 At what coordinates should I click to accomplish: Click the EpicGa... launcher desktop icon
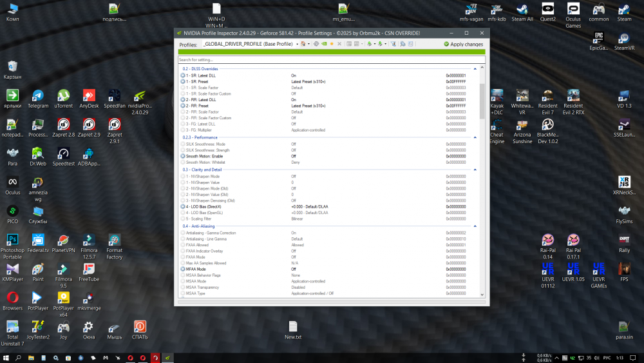tap(598, 41)
